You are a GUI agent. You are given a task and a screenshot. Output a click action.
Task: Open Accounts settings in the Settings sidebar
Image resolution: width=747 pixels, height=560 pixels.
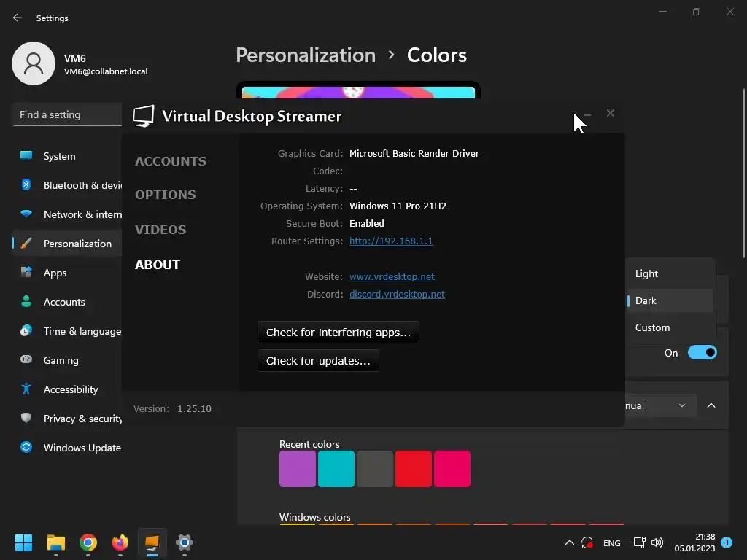click(66, 302)
